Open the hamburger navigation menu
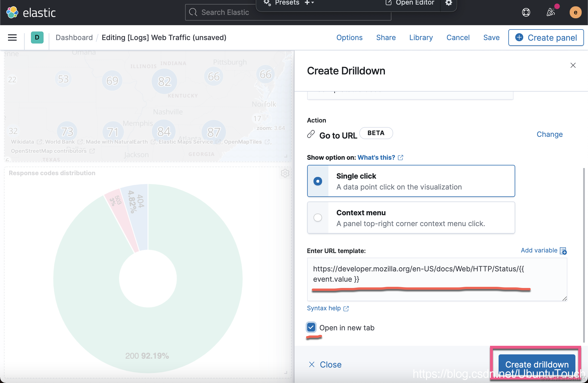Viewport: 588px width, 383px height. 12,37
